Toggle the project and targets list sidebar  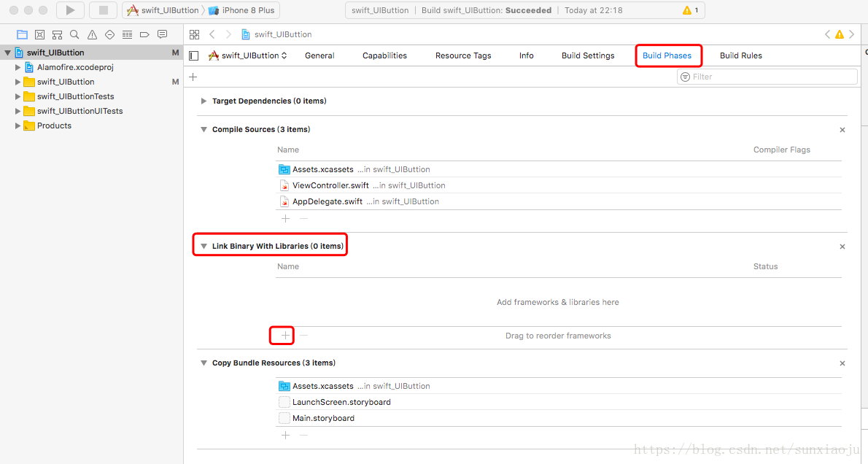[194, 55]
